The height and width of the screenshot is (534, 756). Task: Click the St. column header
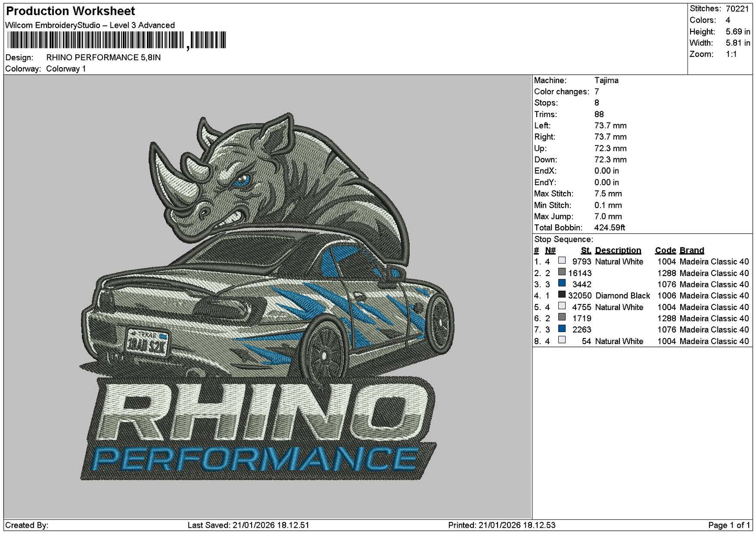coord(586,251)
